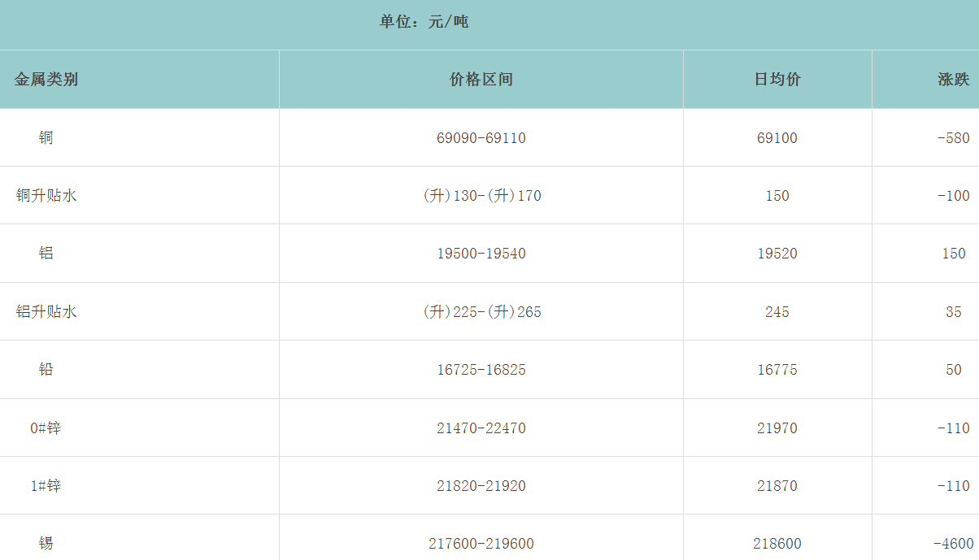
Task: Select the aluminum price range 19500-19540
Action: [481, 254]
